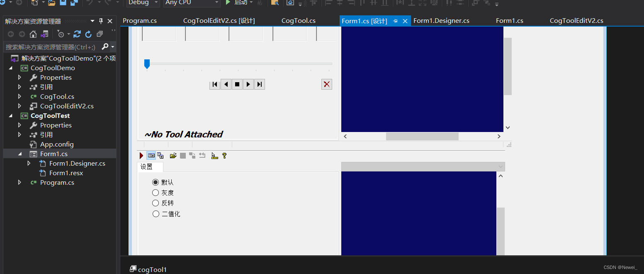Sync with active document icon in Solution Explorer
Screen dimensions: 644x274
[77, 34]
